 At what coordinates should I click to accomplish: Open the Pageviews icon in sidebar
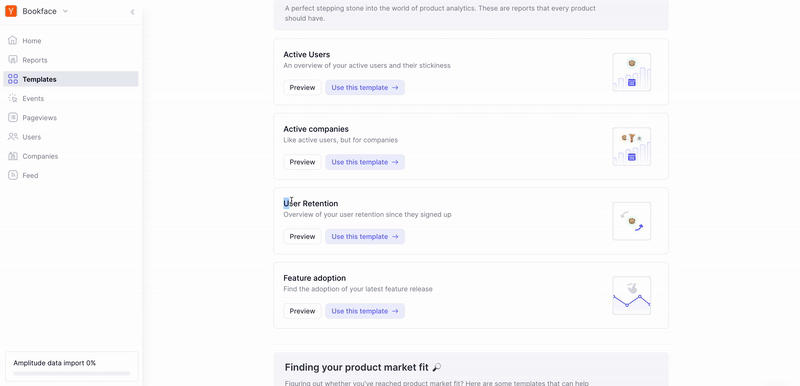[x=13, y=118]
